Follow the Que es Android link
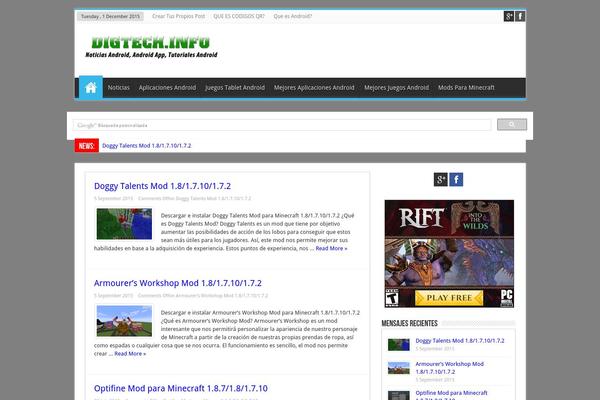 coord(293,16)
